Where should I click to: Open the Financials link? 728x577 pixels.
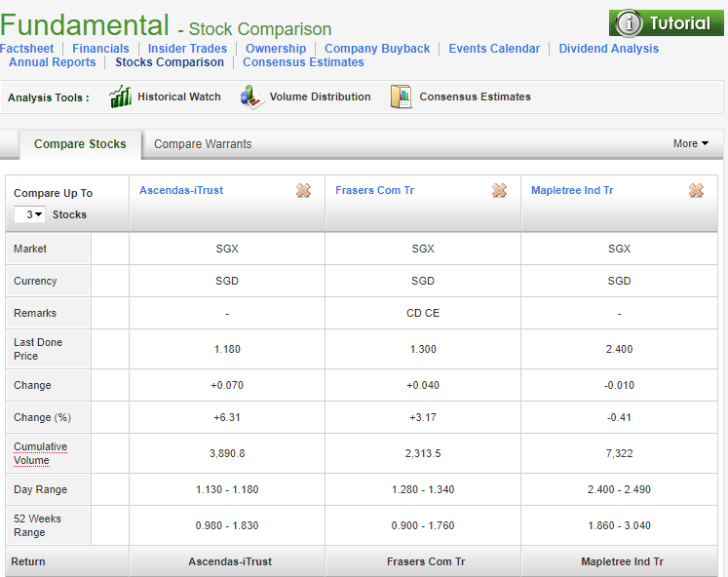pos(100,49)
